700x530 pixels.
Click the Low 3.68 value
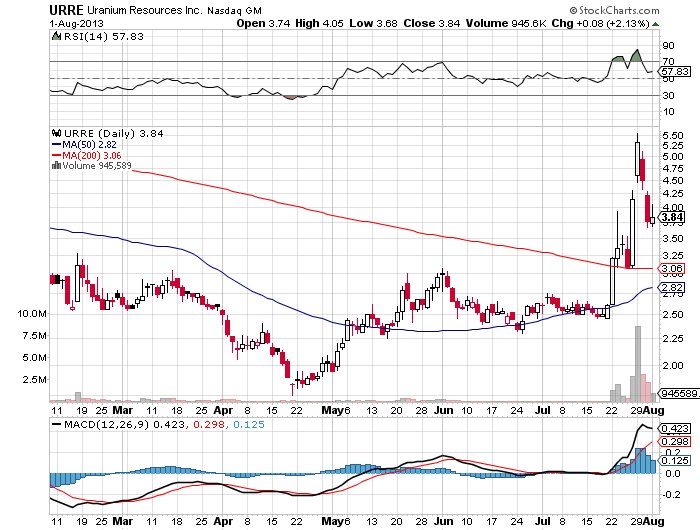pyautogui.click(x=373, y=23)
